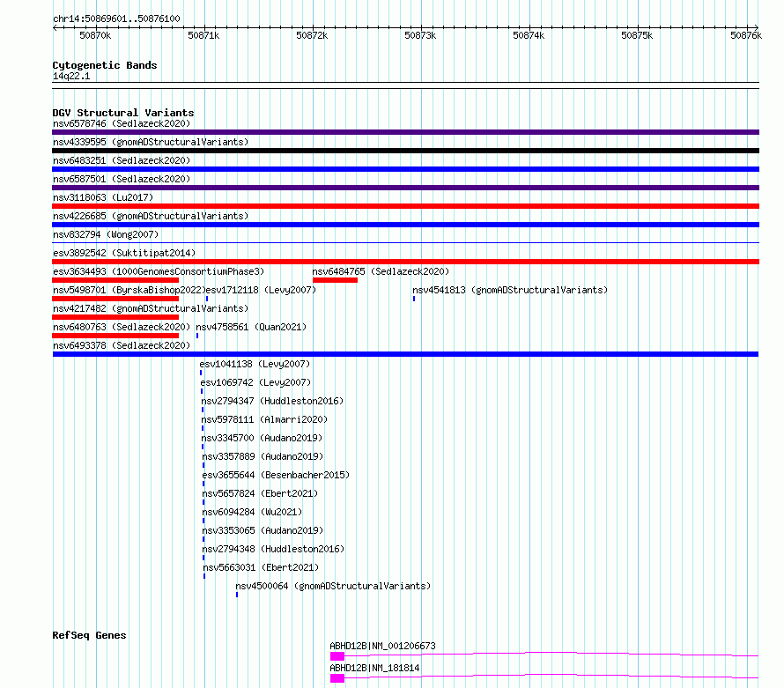Select the magenta exon box of NM_181814
This screenshot has width=784, height=688.
coord(337,678)
